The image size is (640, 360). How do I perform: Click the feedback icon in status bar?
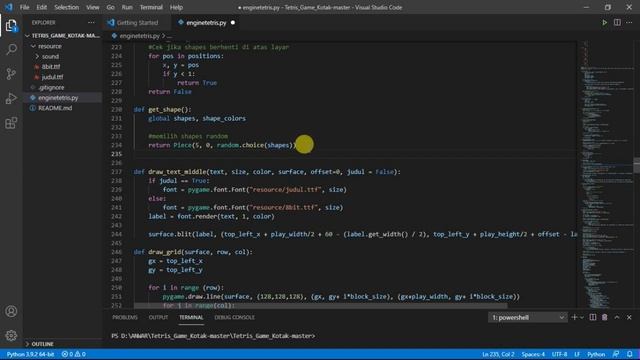point(616,354)
